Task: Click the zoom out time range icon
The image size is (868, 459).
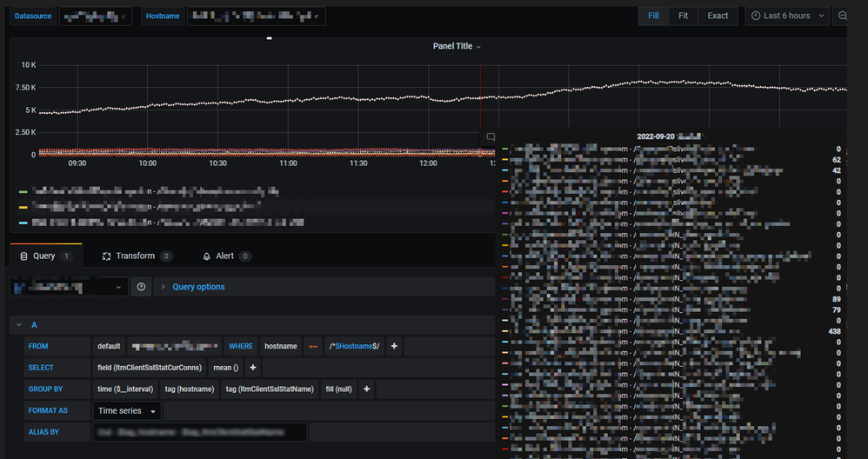Action: point(842,16)
